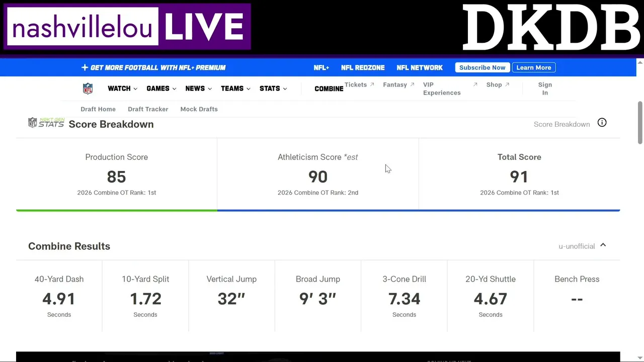Expand the TEAMS dropdown menu

click(x=235, y=88)
